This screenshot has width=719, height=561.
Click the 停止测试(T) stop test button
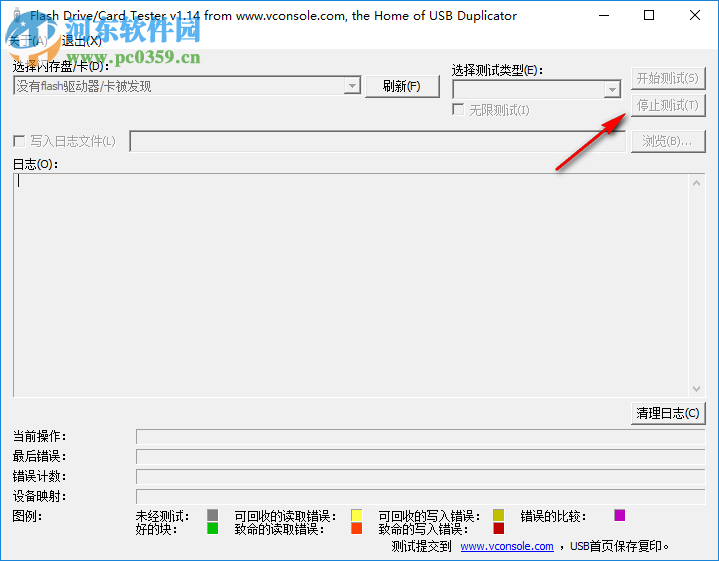coord(668,106)
